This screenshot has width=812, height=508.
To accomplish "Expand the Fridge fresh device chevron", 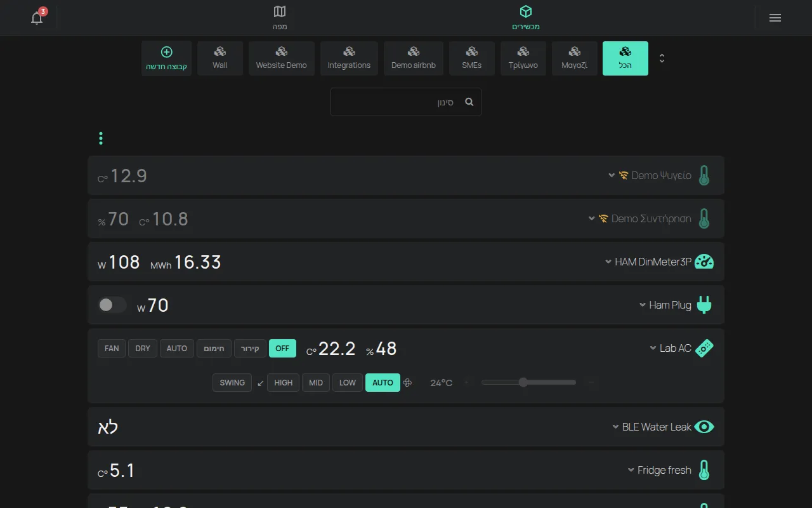I will coord(631,470).
